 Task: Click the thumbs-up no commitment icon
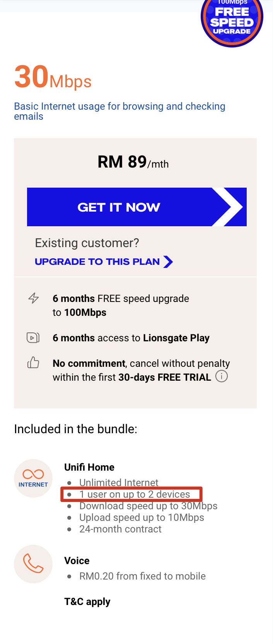tap(33, 363)
